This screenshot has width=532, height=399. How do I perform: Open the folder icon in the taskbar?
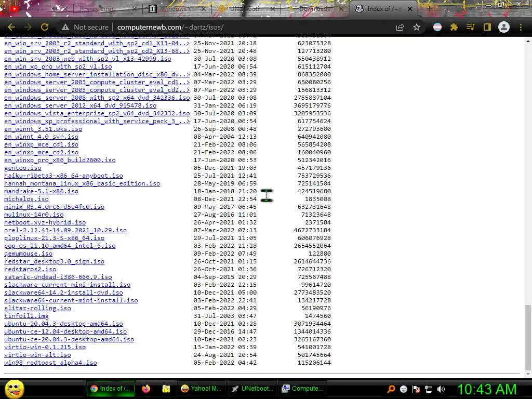click(x=166, y=389)
